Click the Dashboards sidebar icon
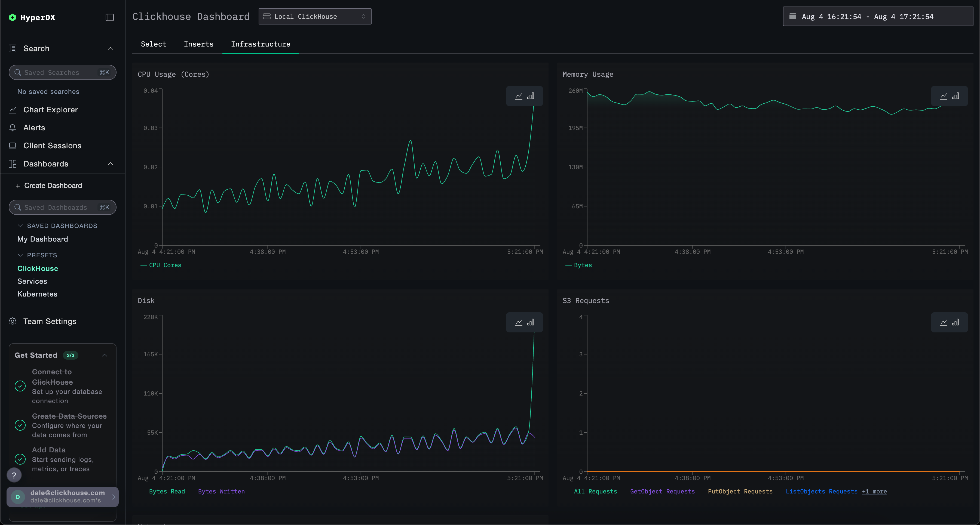 (x=13, y=163)
